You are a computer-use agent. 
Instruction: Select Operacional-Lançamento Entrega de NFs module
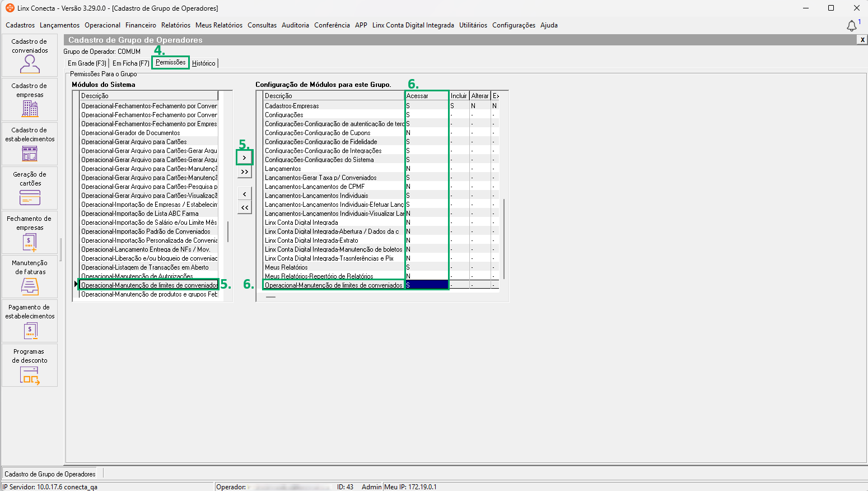click(149, 249)
